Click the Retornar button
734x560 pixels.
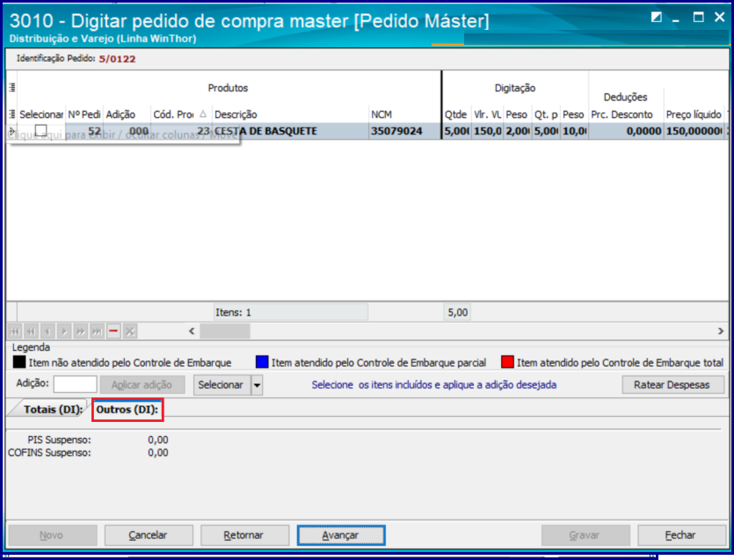click(x=244, y=535)
